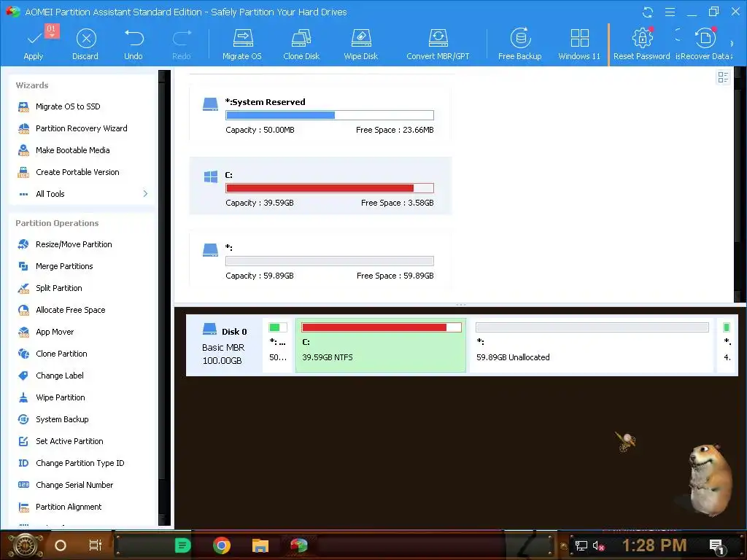The width and height of the screenshot is (747, 560).
Task: Select 59.89GB Unallocated block in disk map
Action: [x=592, y=345]
